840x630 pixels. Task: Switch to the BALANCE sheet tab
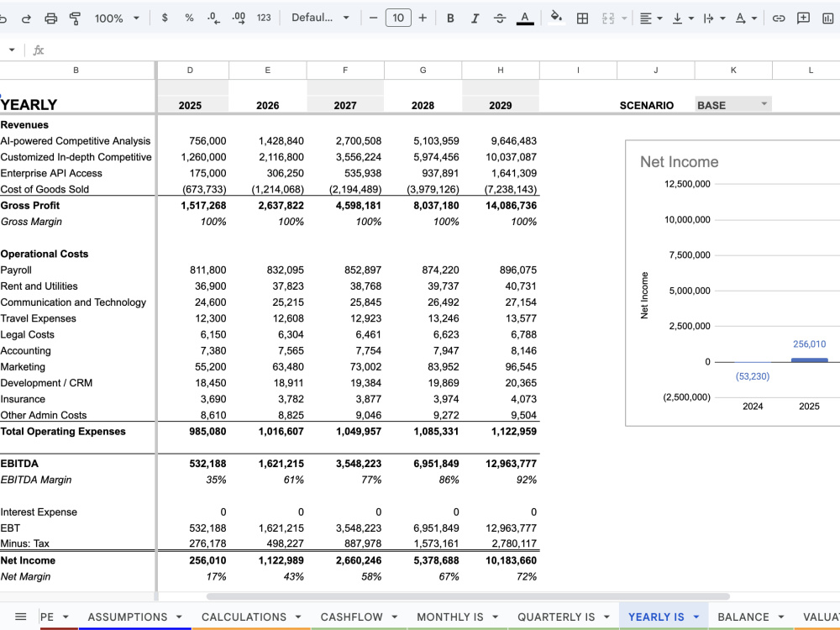pyautogui.click(x=743, y=617)
